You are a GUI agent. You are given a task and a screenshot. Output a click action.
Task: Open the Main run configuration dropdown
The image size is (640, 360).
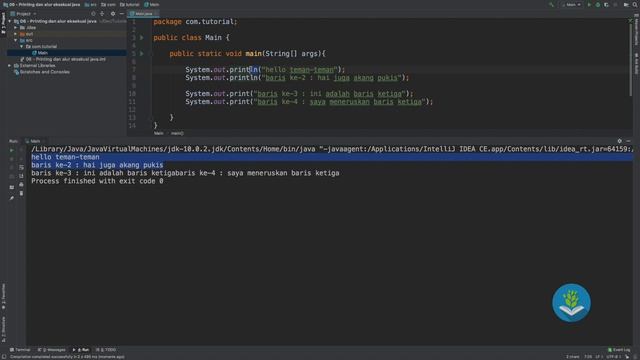(571, 4)
